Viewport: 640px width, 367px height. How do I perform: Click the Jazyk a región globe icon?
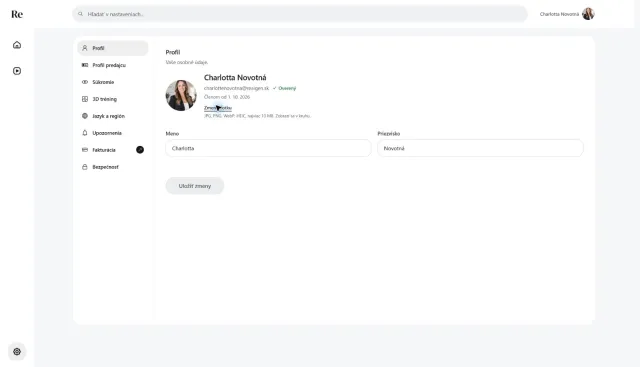(85, 116)
